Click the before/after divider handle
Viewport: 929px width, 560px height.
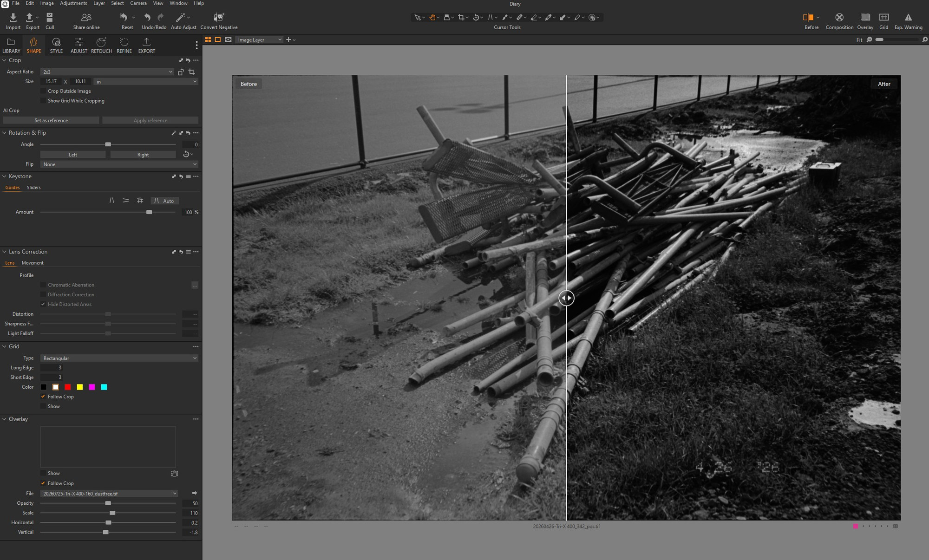[566, 298]
